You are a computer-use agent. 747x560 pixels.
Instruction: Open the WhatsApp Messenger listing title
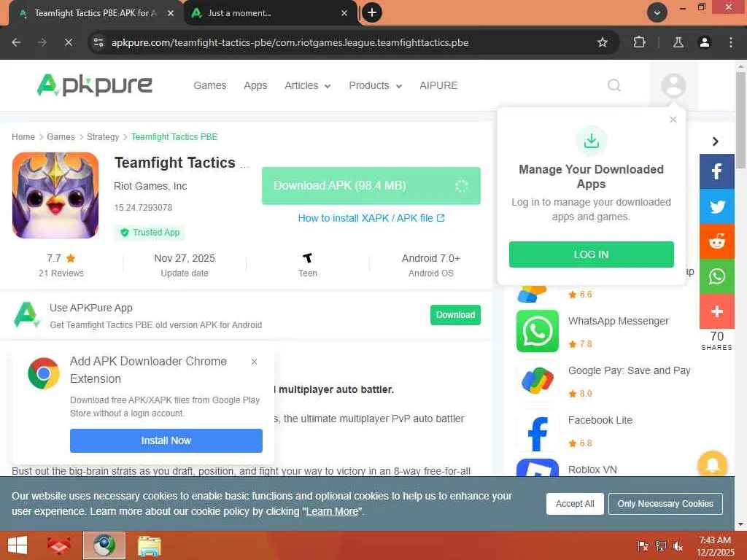619,321
